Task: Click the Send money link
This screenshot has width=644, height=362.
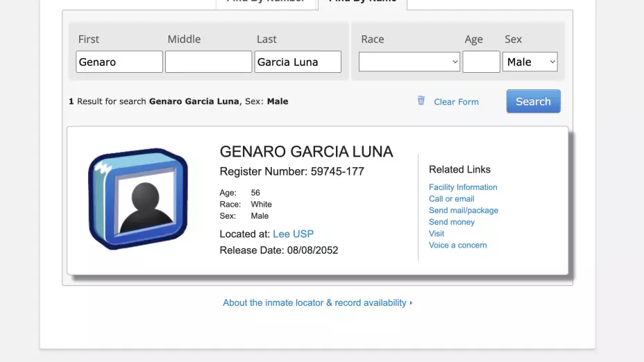Action: tap(451, 222)
